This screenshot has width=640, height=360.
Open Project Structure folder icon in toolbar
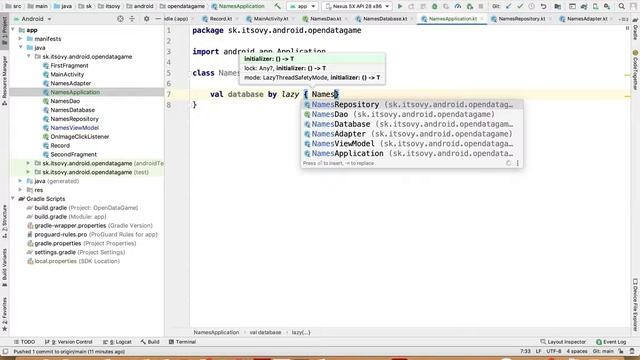coord(558,6)
